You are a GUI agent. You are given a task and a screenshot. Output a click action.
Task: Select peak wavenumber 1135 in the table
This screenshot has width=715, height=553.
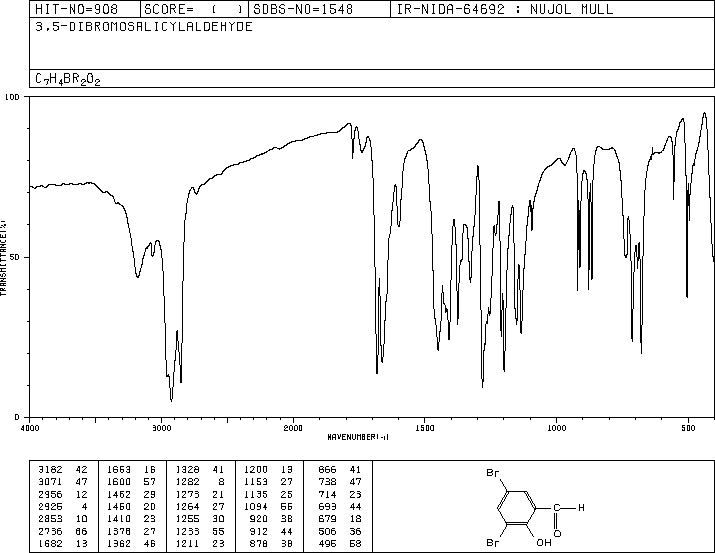256,494
